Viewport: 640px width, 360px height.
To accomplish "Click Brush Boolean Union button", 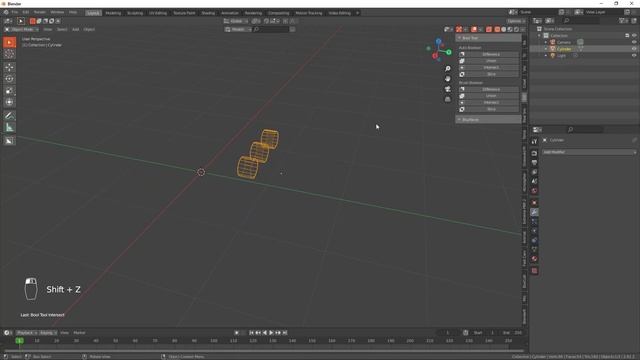I will (x=488, y=96).
